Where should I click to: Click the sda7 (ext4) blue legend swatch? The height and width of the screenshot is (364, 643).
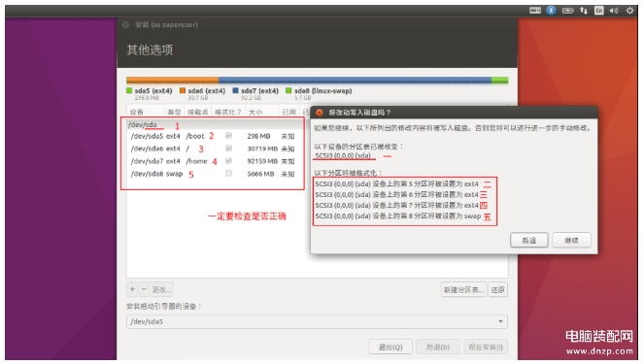pos(235,90)
